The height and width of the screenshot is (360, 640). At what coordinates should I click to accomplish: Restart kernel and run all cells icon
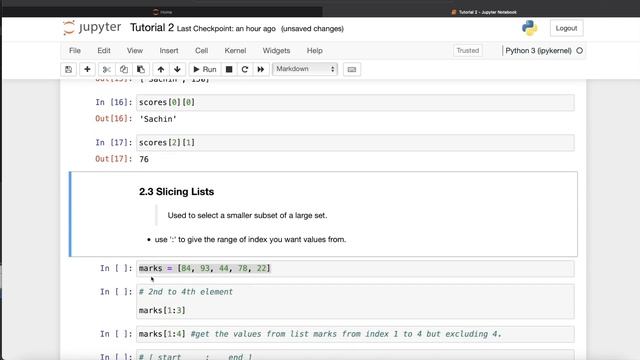pyautogui.click(x=261, y=69)
